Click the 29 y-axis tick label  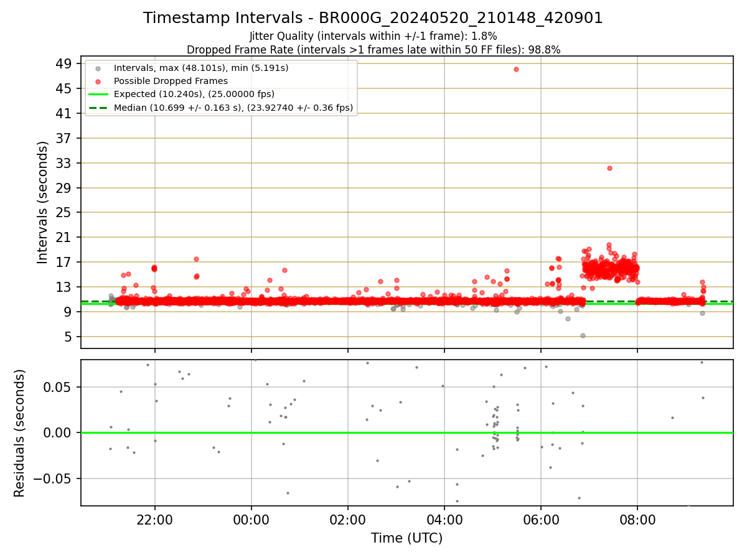65,188
